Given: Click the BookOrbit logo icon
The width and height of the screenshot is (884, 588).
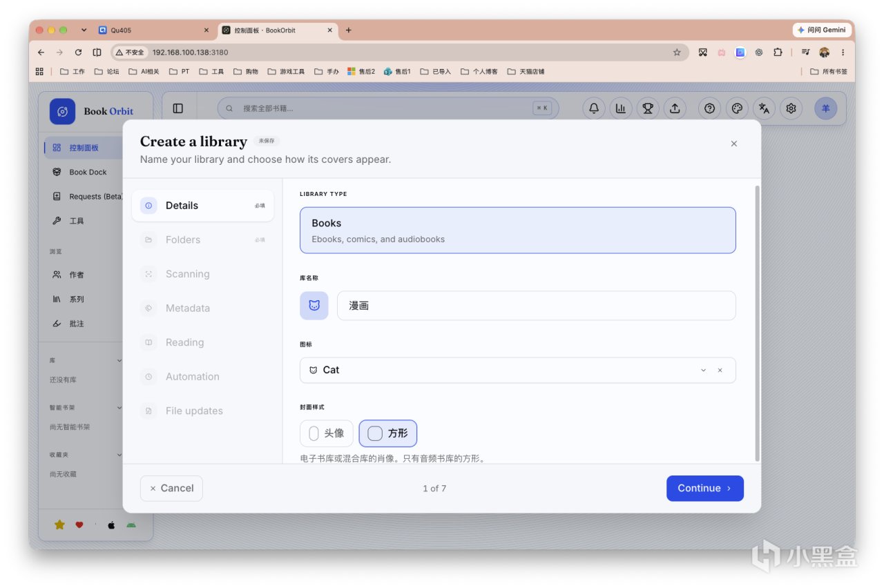Looking at the screenshot, I should click(x=63, y=111).
